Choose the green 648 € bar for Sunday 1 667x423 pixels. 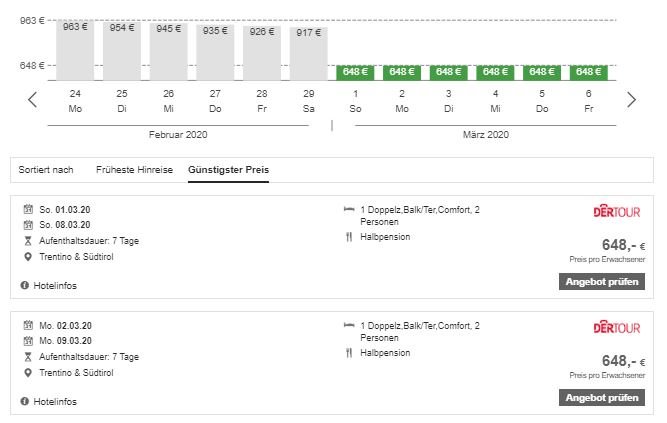(355, 72)
